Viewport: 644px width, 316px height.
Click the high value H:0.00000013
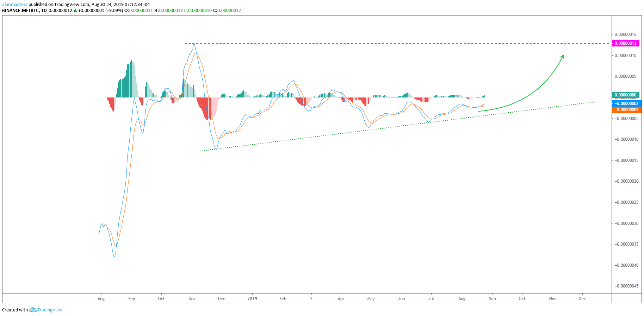pos(169,11)
